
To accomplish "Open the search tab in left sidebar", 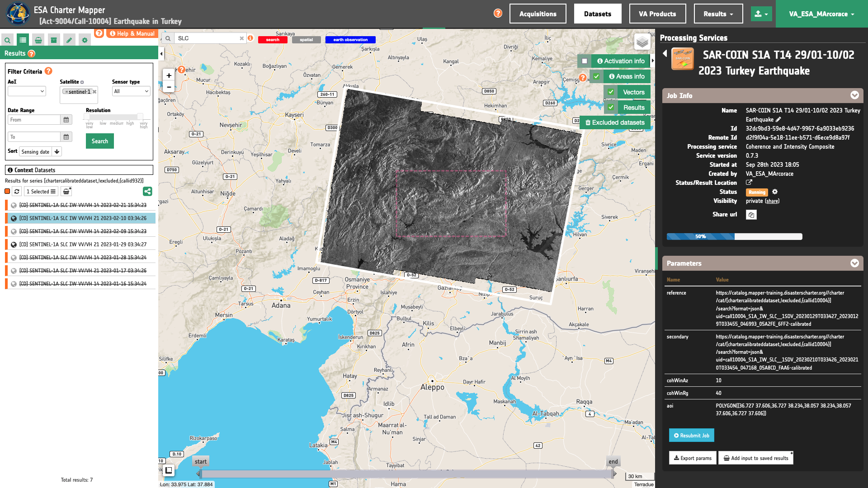I will click(8, 40).
